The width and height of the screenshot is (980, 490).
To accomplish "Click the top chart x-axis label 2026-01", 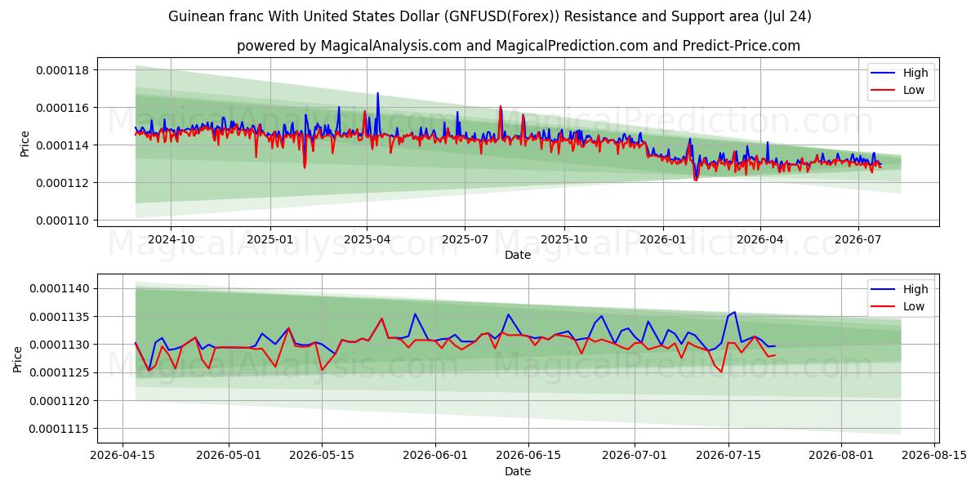I will pos(662,239).
